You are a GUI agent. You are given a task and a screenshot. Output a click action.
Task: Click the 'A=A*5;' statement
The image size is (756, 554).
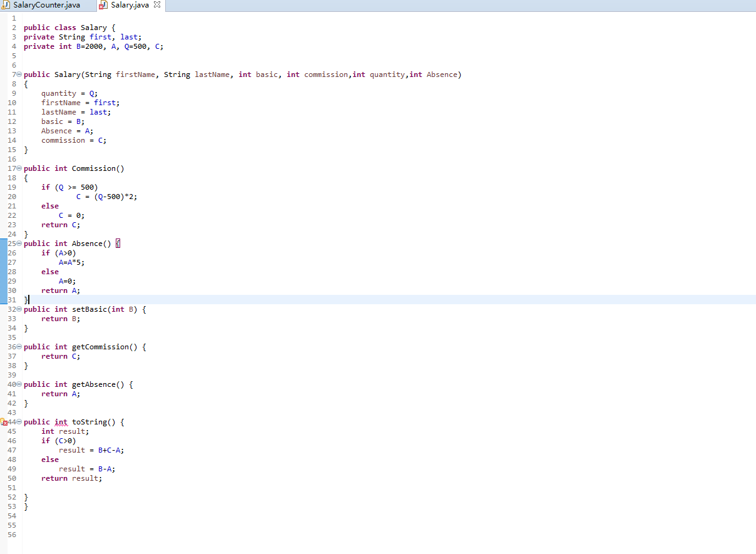71,262
